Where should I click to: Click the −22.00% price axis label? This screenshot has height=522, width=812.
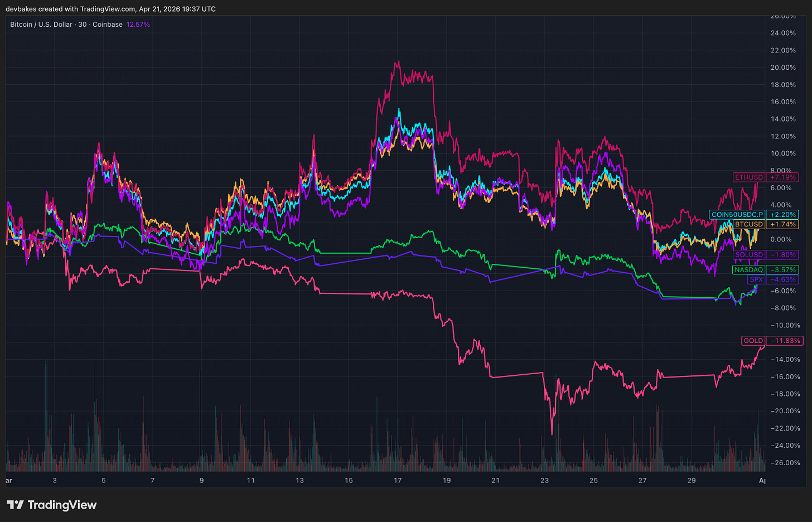pyautogui.click(x=784, y=428)
